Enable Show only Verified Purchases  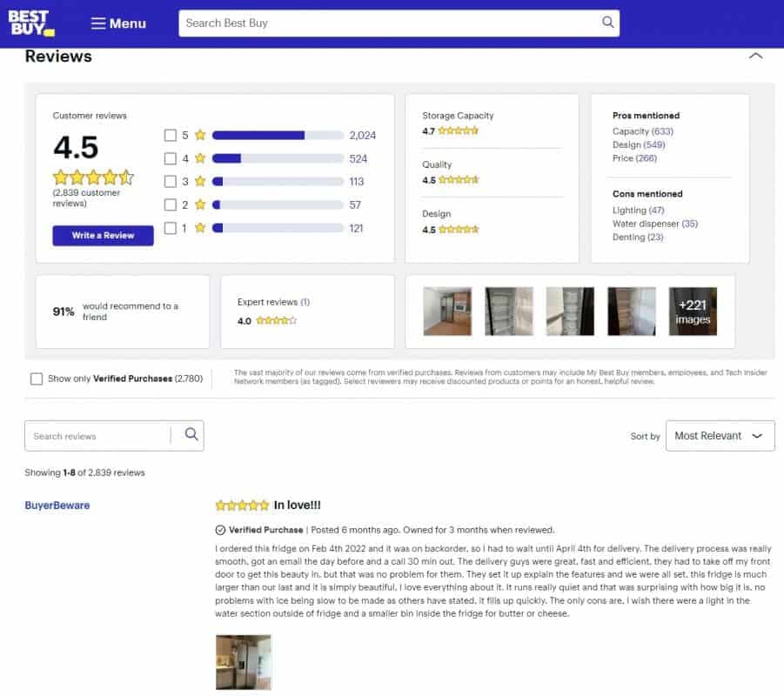(37, 378)
